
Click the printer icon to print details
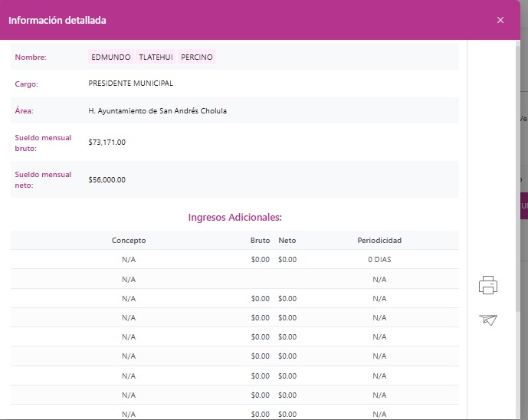coord(488,286)
